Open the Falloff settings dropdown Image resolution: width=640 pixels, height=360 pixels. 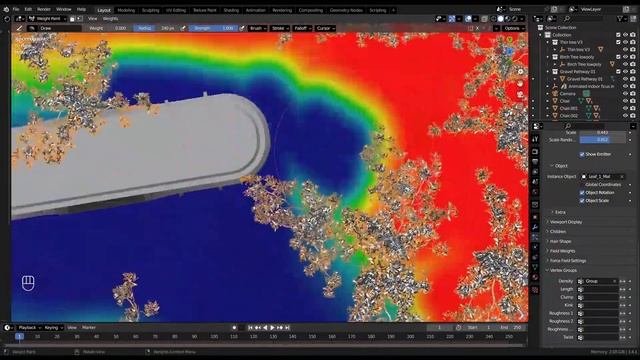(302, 28)
